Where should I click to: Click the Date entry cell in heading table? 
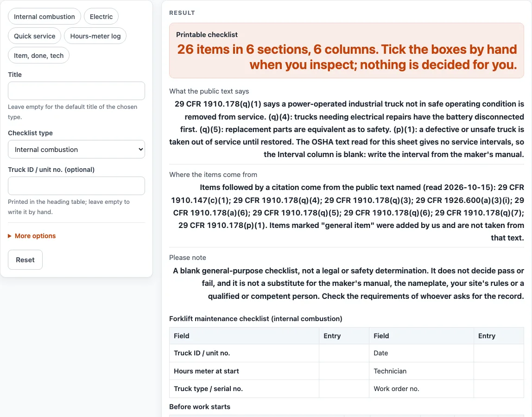(499, 353)
